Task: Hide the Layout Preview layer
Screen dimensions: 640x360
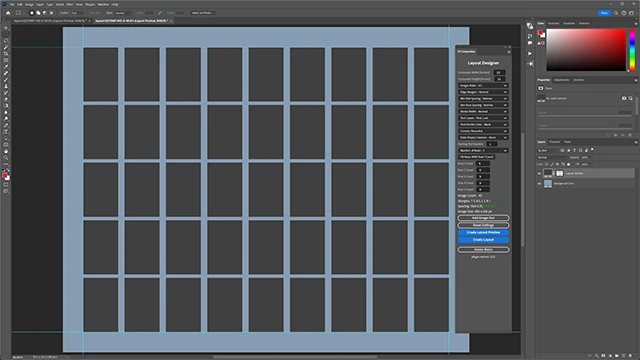Action: pos(539,173)
